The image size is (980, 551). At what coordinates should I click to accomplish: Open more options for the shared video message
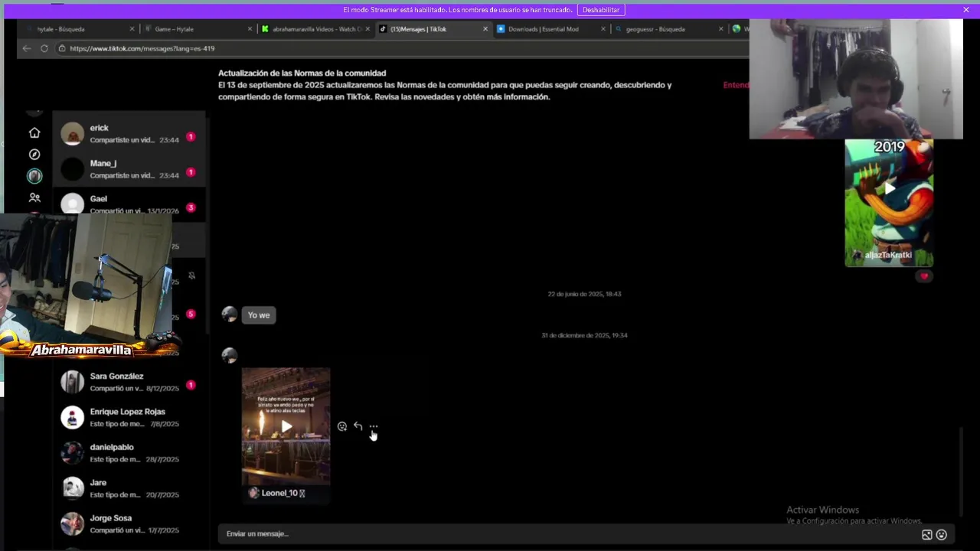click(x=373, y=426)
